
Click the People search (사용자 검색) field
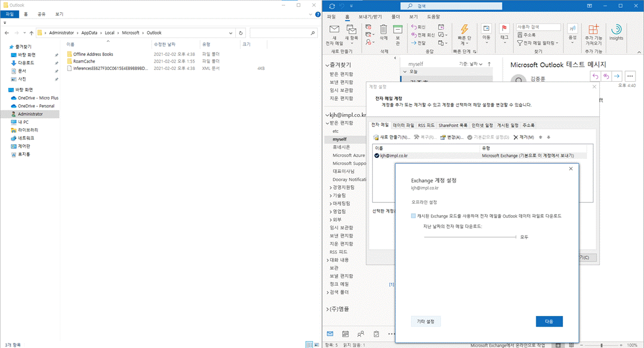pyautogui.click(x=538, y=27)
